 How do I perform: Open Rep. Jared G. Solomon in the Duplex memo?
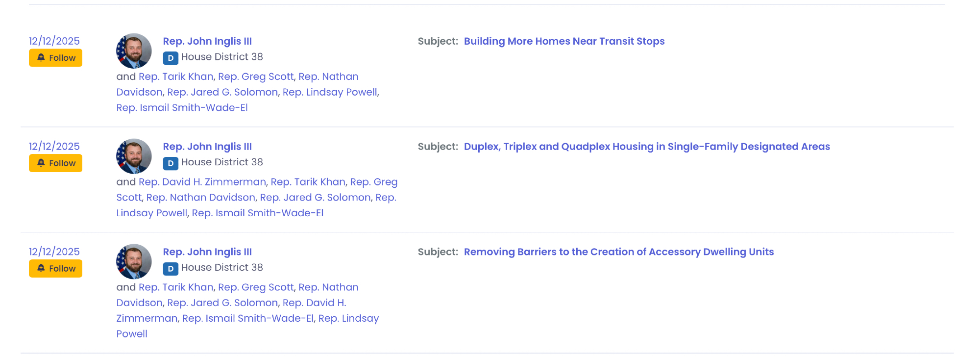[x=315, y=198]
